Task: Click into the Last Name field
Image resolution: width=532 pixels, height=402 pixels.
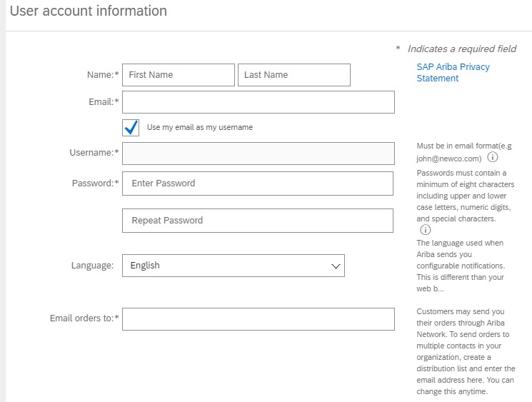Action: [293, 75]
